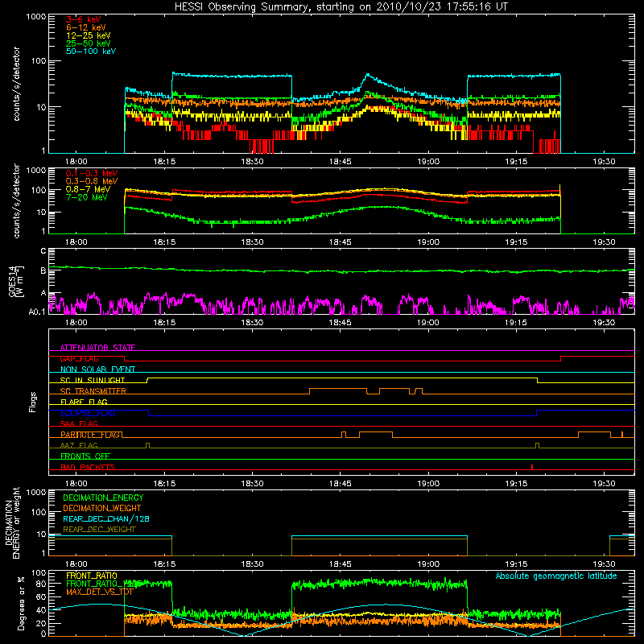Click the DECIMATION ENERGY or weight axis title
Image resolution: width=644 pixels, height=644 pixels.
pos(12,522)
